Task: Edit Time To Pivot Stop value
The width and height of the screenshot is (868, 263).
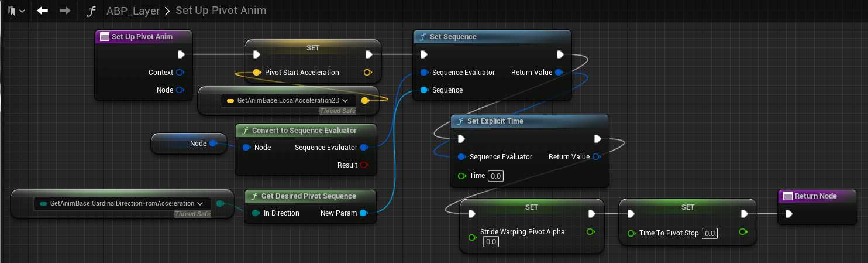Action: pyautogui.click(x=709, y=233)
